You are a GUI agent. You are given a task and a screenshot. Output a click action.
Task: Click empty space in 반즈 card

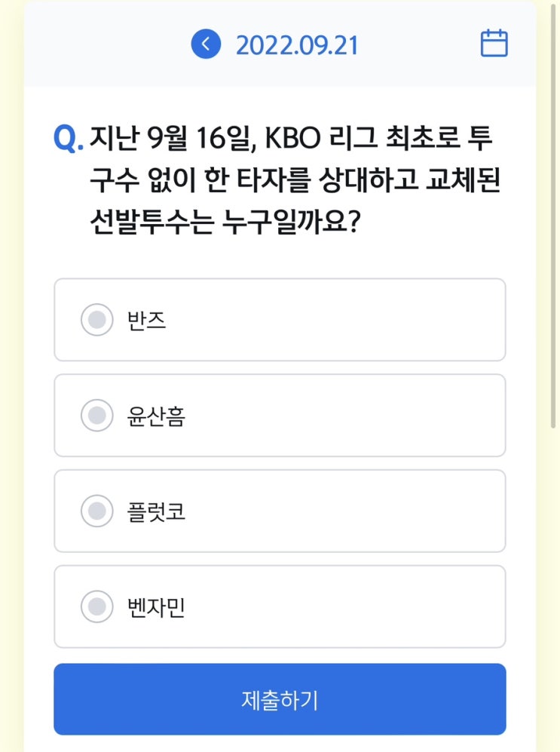(362, 321)
